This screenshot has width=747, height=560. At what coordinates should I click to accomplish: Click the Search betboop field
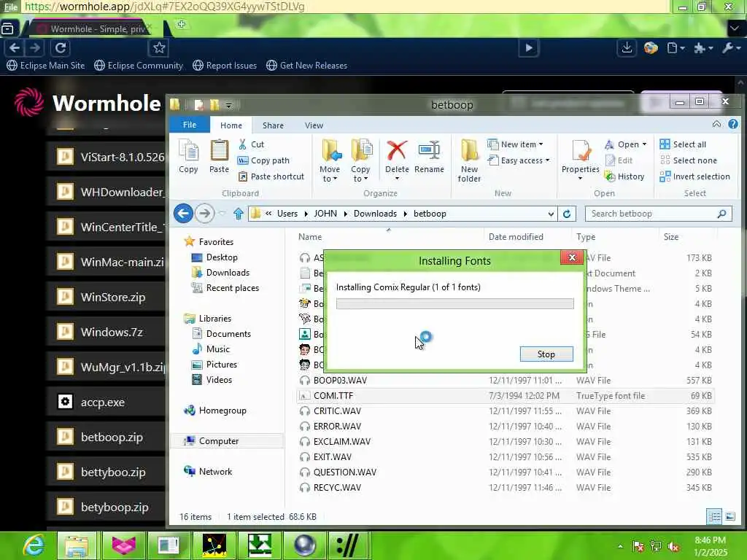point(659,214)
